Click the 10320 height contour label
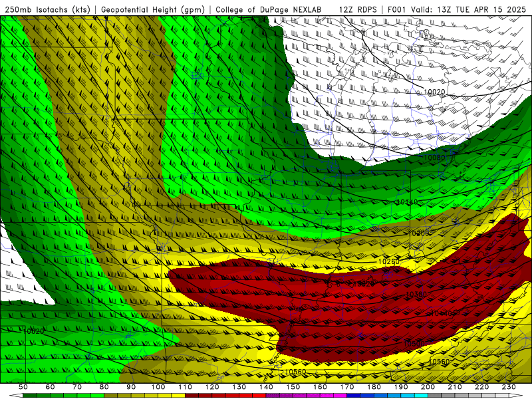 coord(364,285)
